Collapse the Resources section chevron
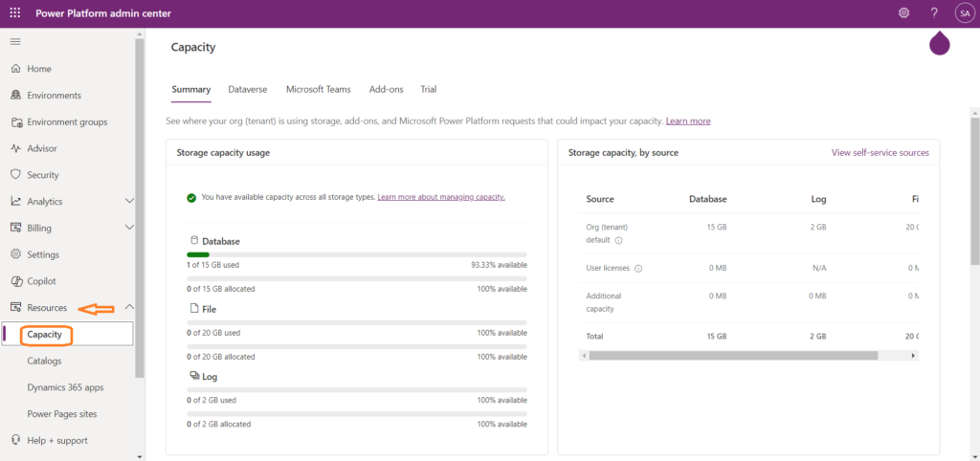The image size is (980, 461). coord(130,308)
